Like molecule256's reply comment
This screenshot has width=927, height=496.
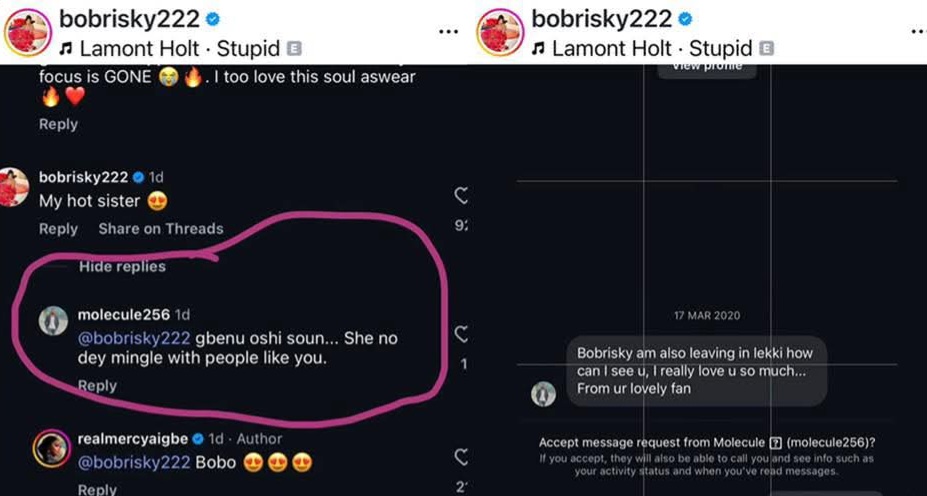(x=461, y=334)
